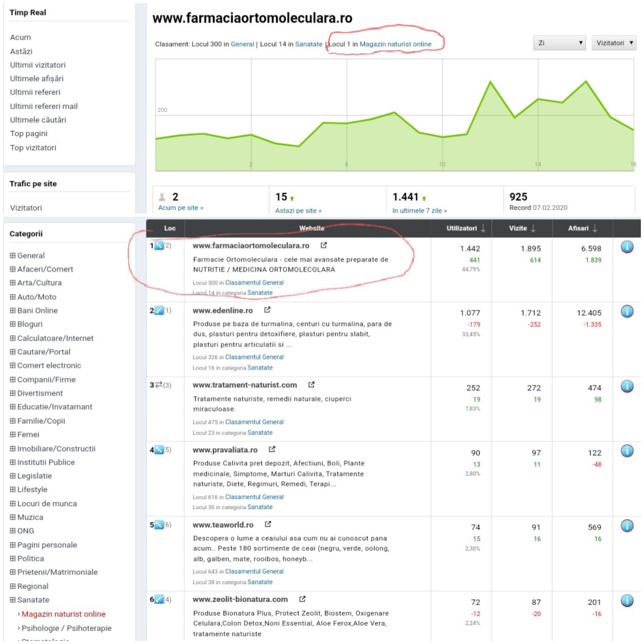Expand the Divertisment category
Viewport: 644px width, 644px height.
pyautogui.click(x=13, y=393)
